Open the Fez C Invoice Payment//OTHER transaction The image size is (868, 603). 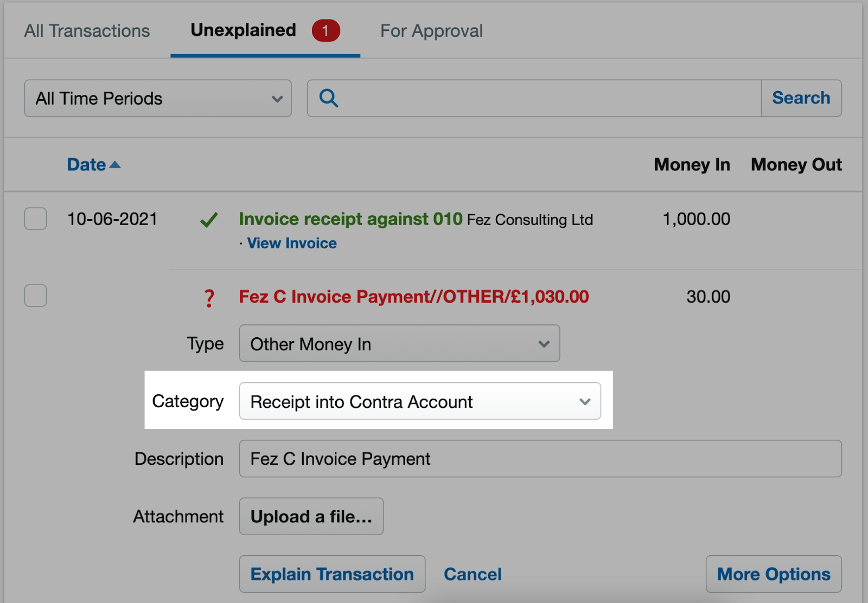(x=414, y=297)
